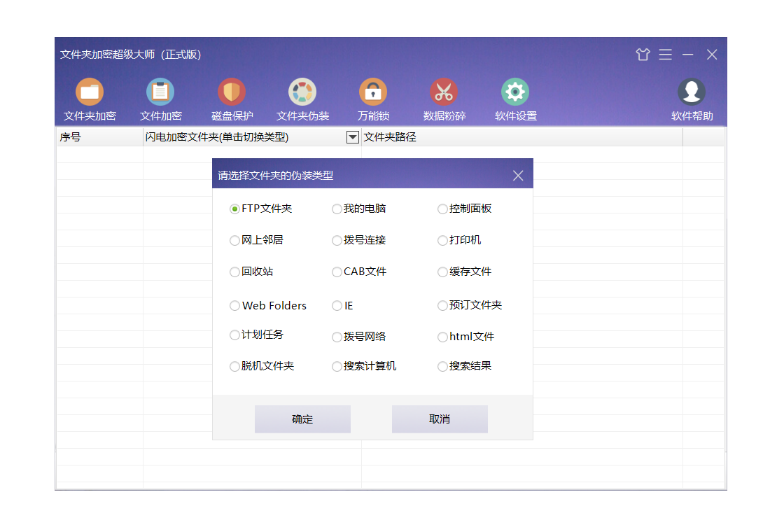Image resolution: width=784 pixels, height=532 pixels.
Task: Open the 数据粉碎 data shredder scissors
Action: [x=444, y=99]
